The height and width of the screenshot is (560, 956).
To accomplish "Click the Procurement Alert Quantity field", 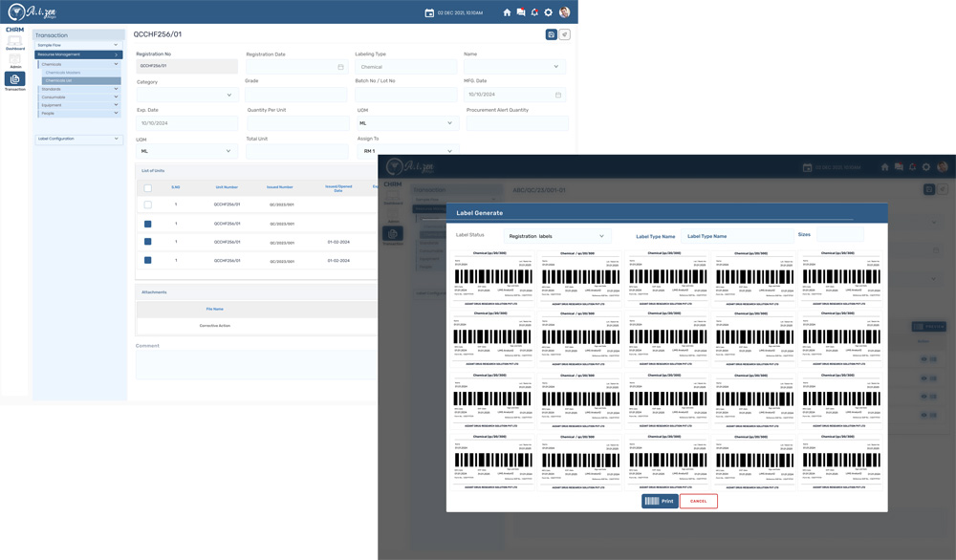I will coord(517,123).
